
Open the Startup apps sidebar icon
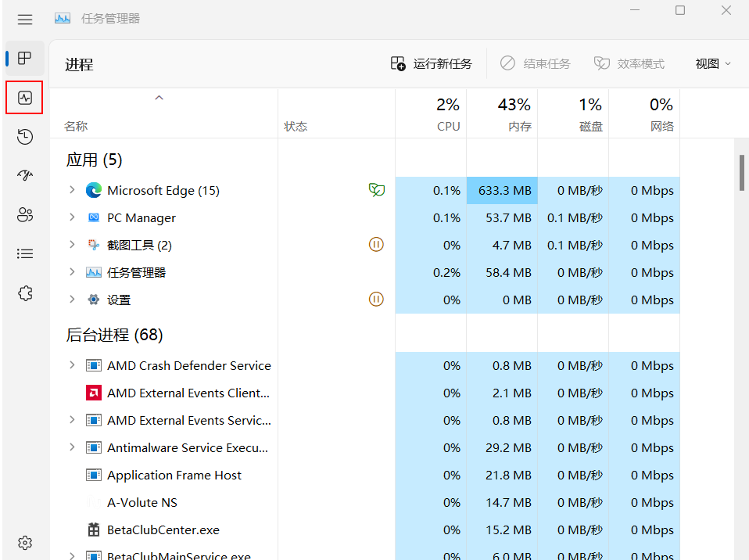25,175
